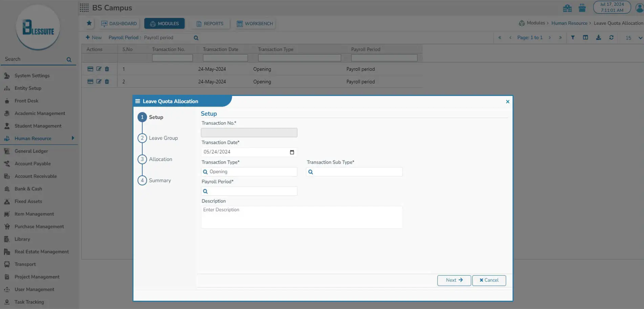Open the Transaction Sub Type lookup
Screen dimensions: 644x309
click(354, 172)
